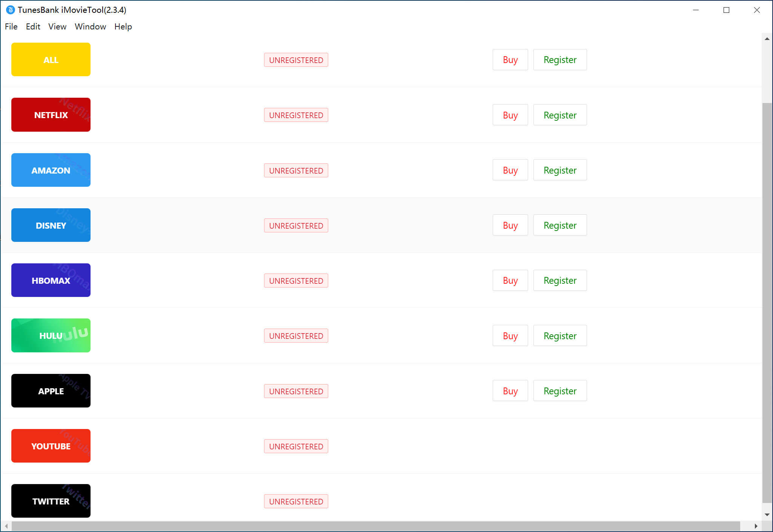Choose the DISNEY service tile

pos(51,225)
